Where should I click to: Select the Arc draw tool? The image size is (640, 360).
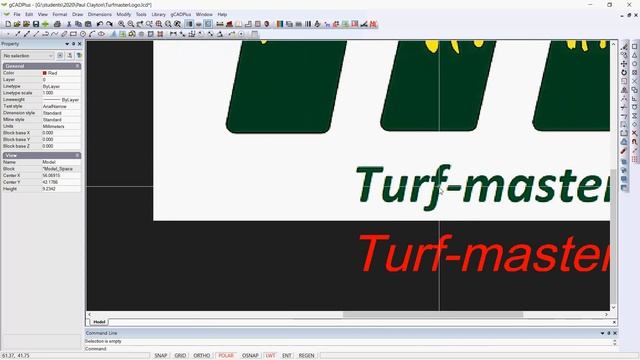(x=92, y=34)
